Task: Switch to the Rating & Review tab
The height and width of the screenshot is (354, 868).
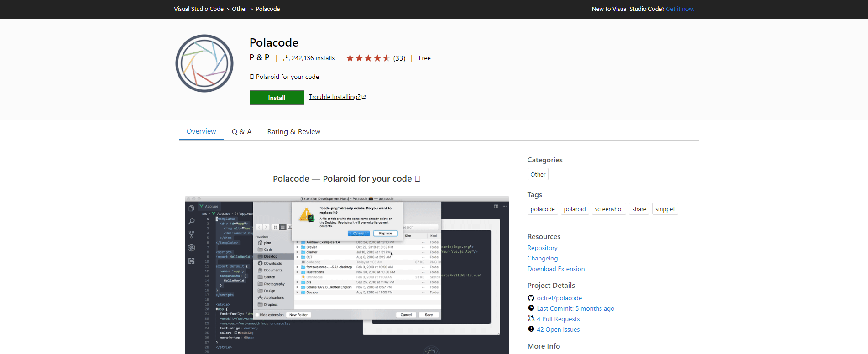Action: click(x=294, y=132)
